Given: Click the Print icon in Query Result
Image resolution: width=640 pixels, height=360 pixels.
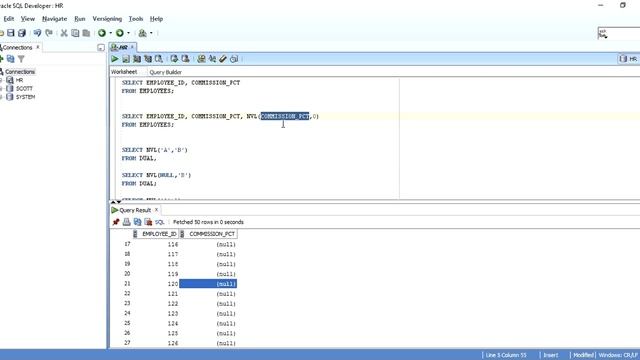Looking at the screenshot, I should click(127, 222).
